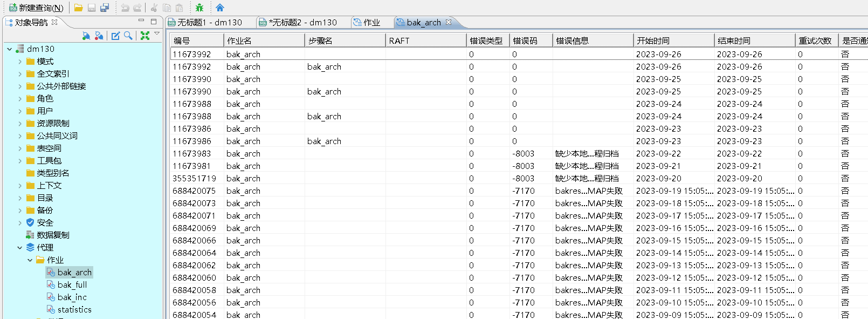
Task: Expand the 用户 folder
Action: (20, 111)
